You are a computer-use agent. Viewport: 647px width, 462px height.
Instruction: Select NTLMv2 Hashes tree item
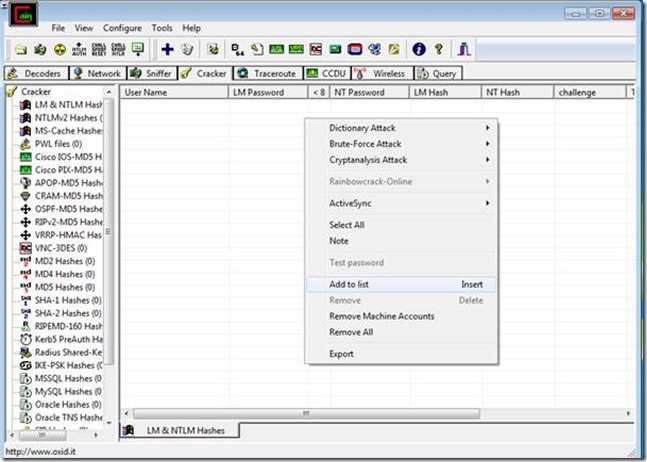pos(61,118)
